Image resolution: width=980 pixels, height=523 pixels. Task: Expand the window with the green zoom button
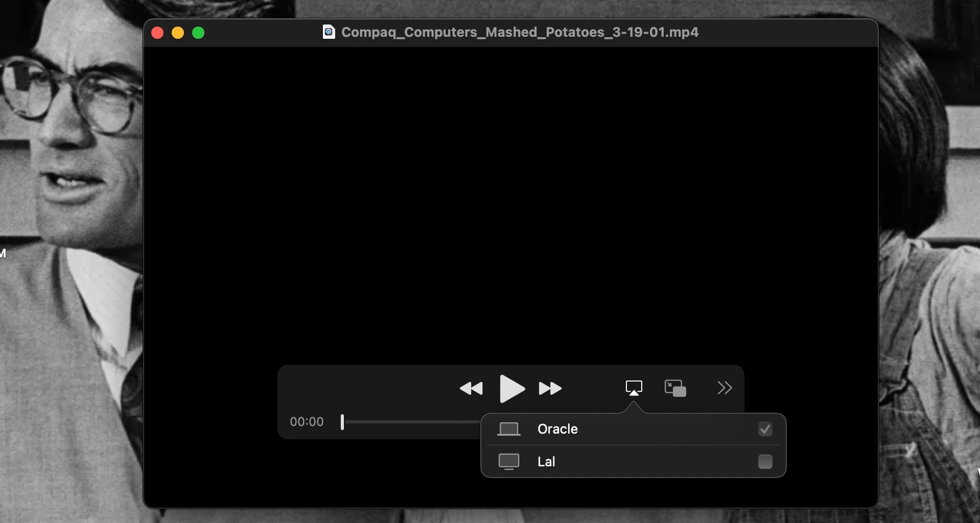[199, 32]
